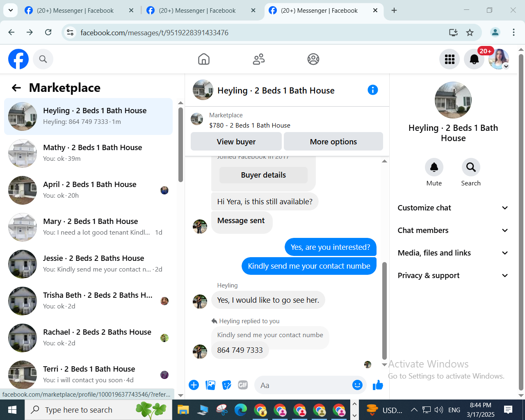This screenshot has height=420, width=525.
Task: Open a new browser tab
Action: point(394,11)
